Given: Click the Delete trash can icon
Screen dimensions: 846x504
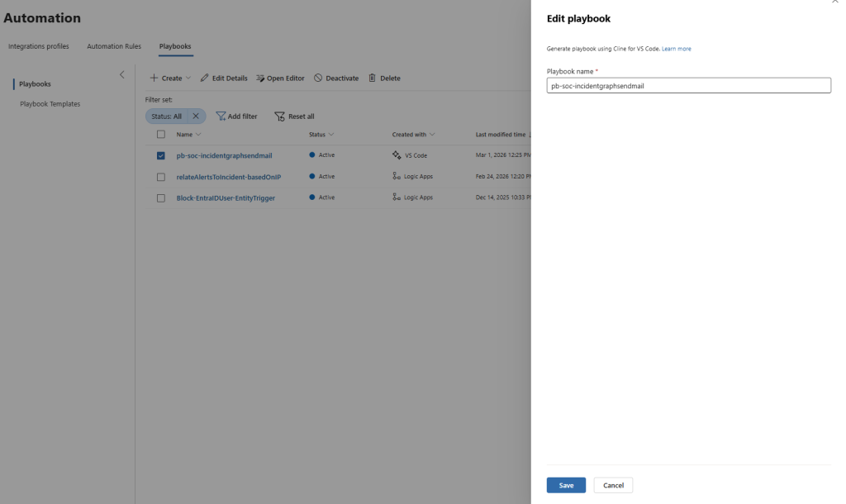Looking at the screenshot, I should point(372,78).
